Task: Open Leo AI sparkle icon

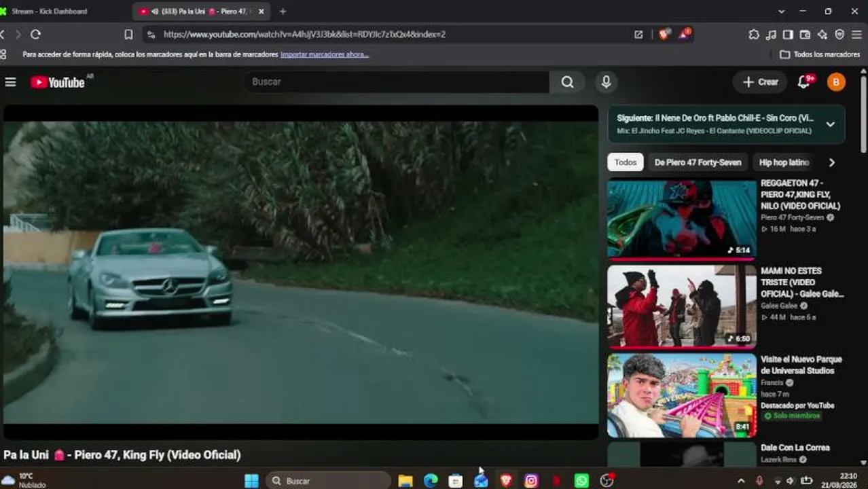Action: coord(822,35)
